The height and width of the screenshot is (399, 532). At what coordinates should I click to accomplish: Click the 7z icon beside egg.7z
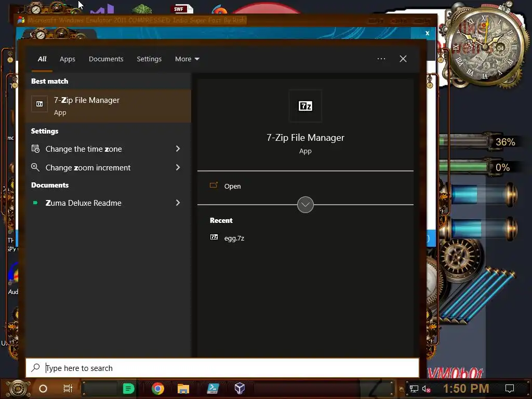pos(214,237)
